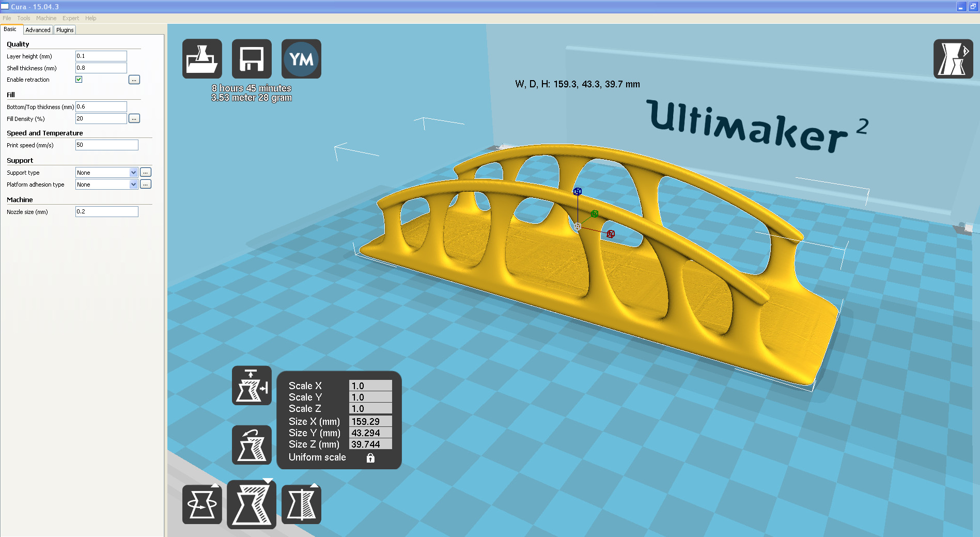Screen dimensions: 980x537
Task: Open Platform adhesion settings ellipsis button
Action: pos(146,185)
